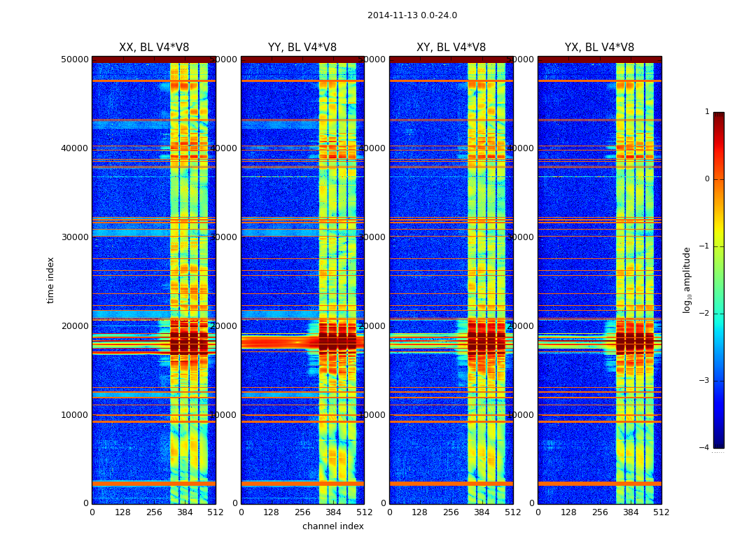Click the YX, BL V4*V8 subplot title
The height and width of the screenshot is (560, 735).
pos(599,48)
